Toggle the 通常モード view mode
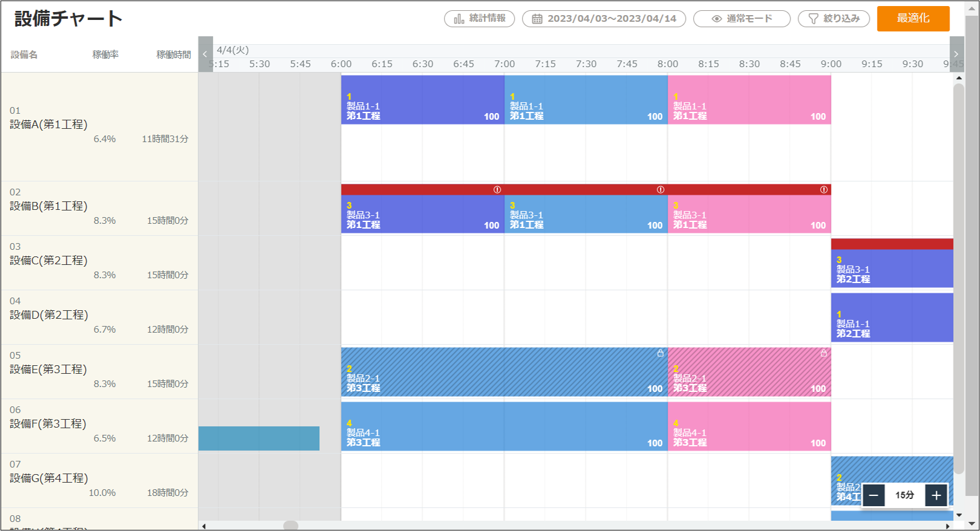The width and height of the screenshot is (980, 531). (x=742, y=19)
